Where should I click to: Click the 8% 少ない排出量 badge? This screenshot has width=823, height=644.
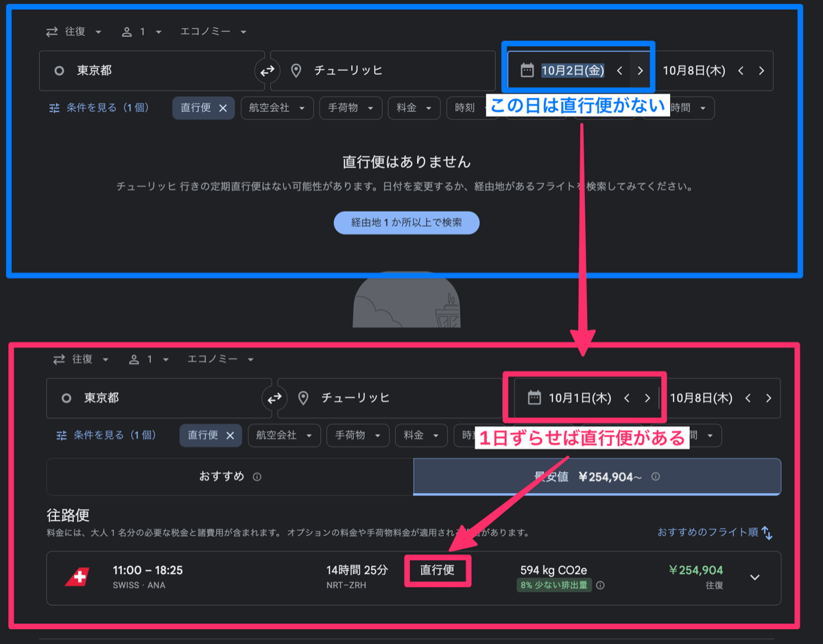click(553, 585)
